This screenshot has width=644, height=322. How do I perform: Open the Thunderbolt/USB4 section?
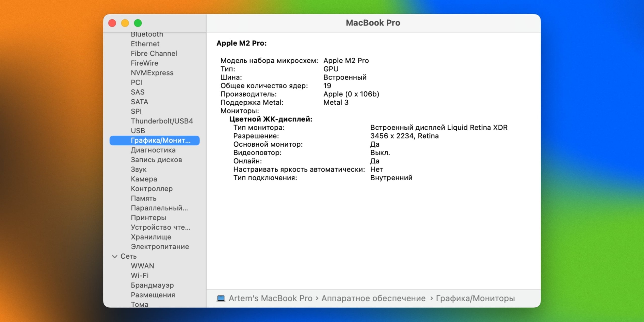(x=162, y=121)
